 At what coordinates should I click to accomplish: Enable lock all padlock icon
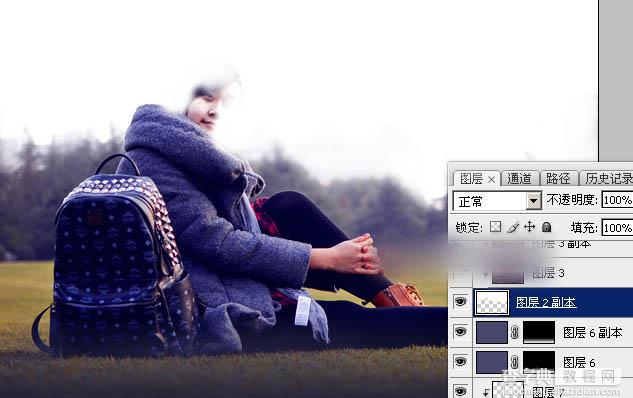tap(546, 227)
